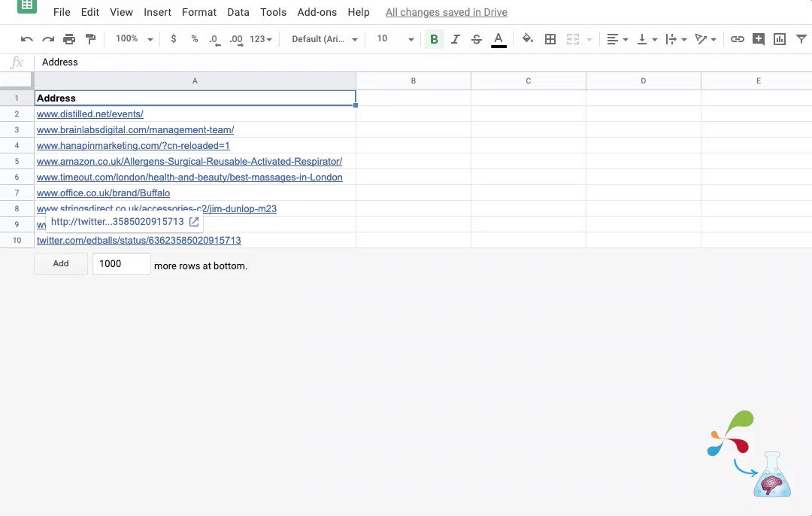Image resolution: width=812 pixels, height=516 pixels.
Task: Select column E header
Action: pyautogui.click(x=757, y=80)
